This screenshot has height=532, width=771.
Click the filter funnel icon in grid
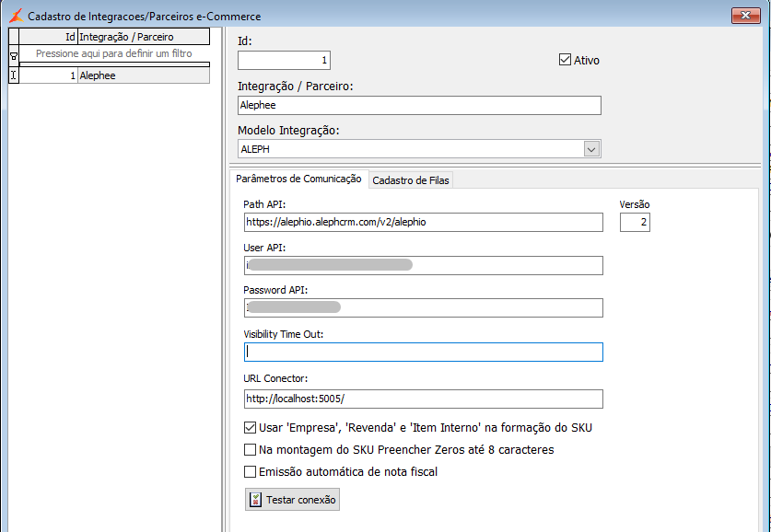(13, 55)
